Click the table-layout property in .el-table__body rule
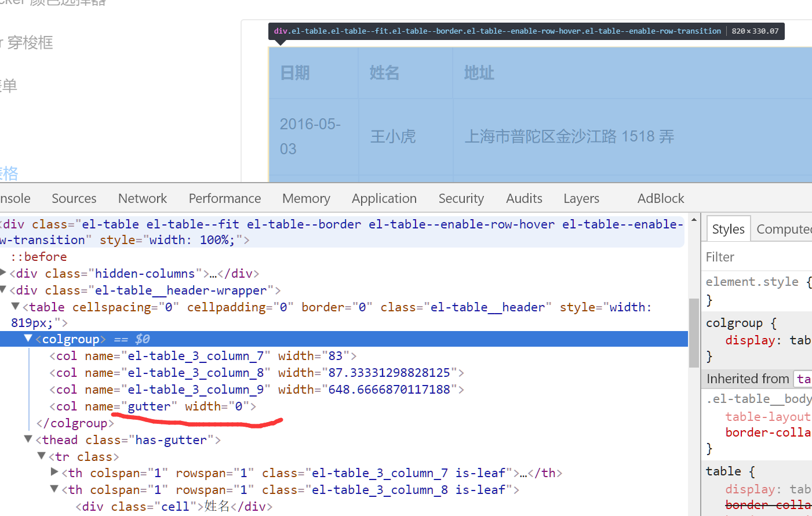812x516 pixels. point(768,417)
